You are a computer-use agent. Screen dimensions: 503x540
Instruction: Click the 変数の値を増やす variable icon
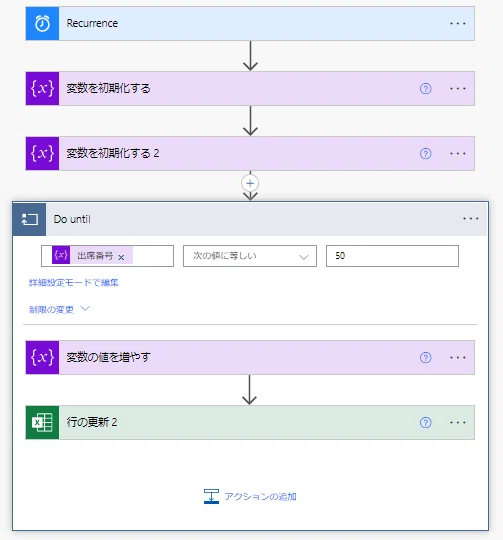pos(42,357)
